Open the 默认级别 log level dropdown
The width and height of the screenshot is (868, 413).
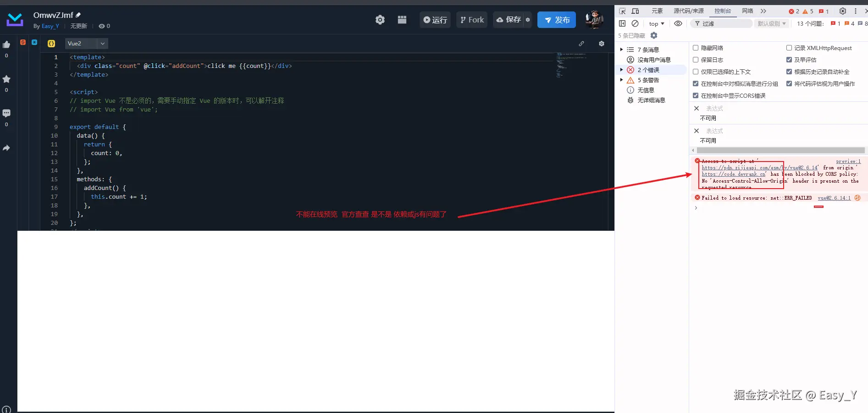pyautogui.click(x=772, y=23)
